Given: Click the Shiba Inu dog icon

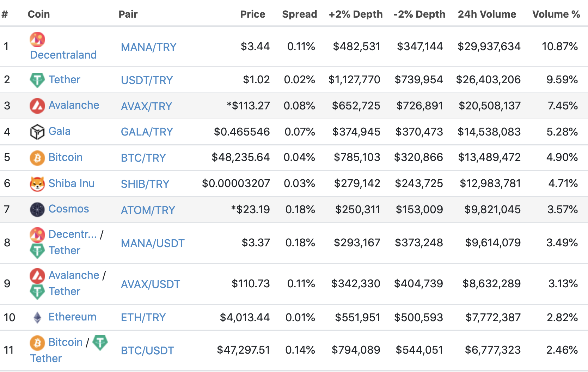Looking at the screenshot, I should (37, 184).
